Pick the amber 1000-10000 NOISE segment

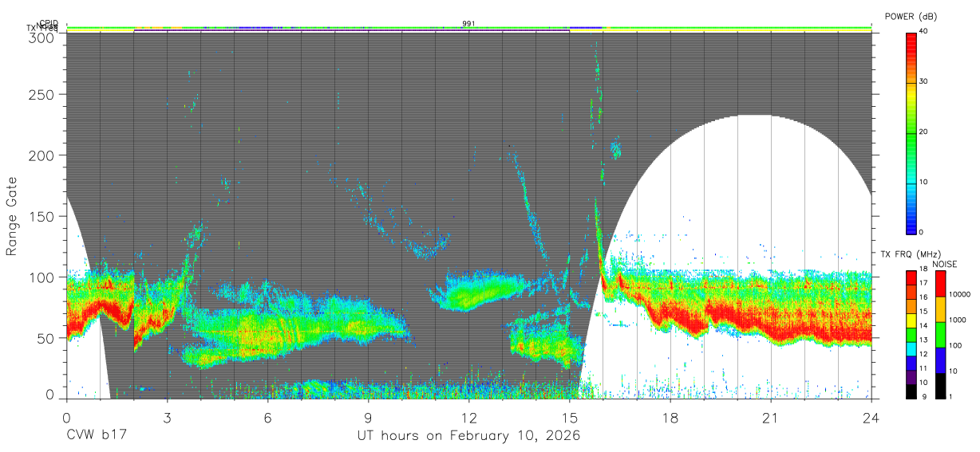pos(940,309)
